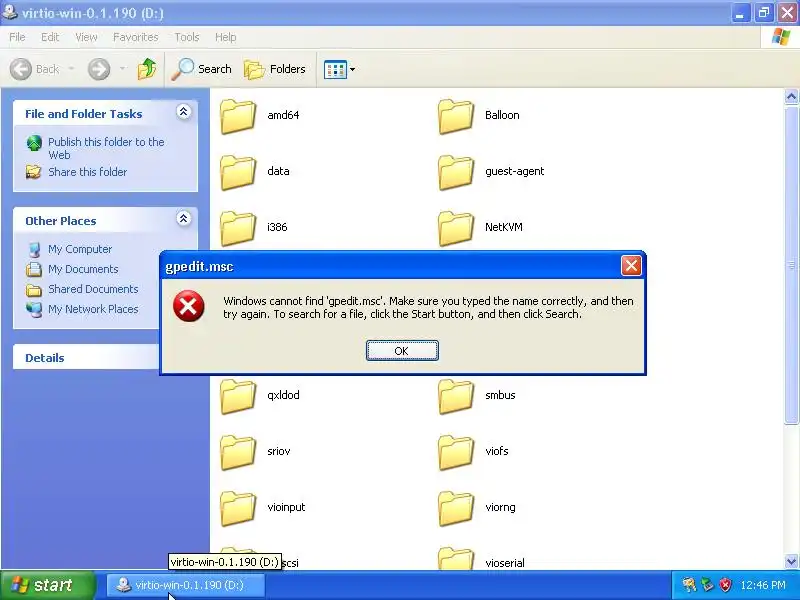Select the i386 folder icon
800x600 pixels.
(x=238, y=228)
